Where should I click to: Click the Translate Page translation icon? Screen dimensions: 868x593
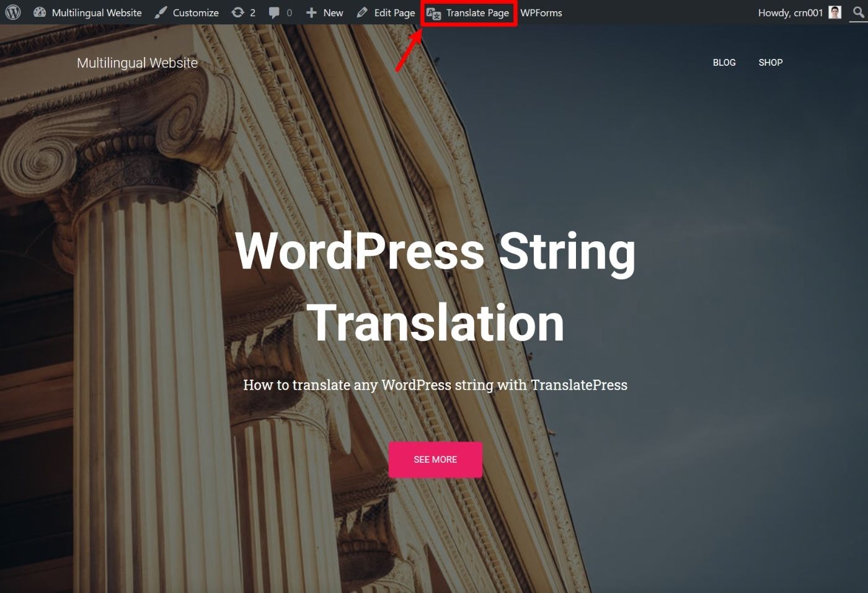point(434,12)
